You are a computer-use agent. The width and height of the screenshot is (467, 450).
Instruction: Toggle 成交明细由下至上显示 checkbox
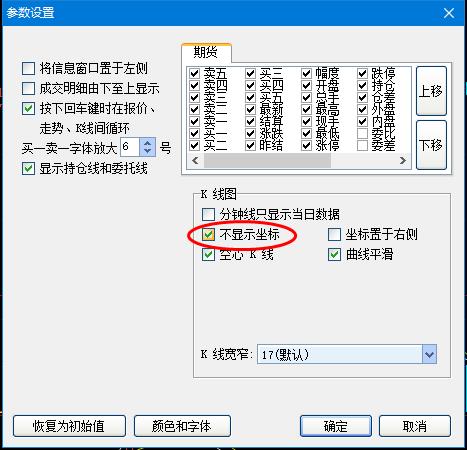[28, 89]
